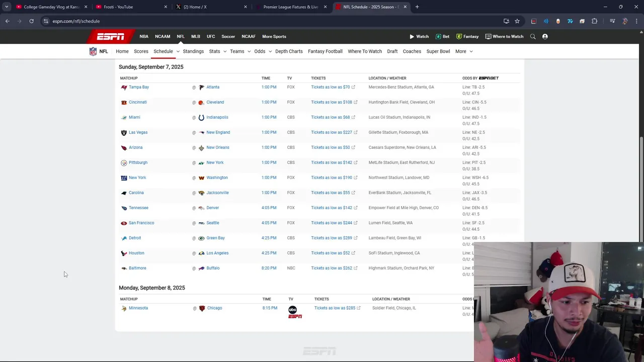
Task: Click the Fantasy button
Action: point(467,36)
